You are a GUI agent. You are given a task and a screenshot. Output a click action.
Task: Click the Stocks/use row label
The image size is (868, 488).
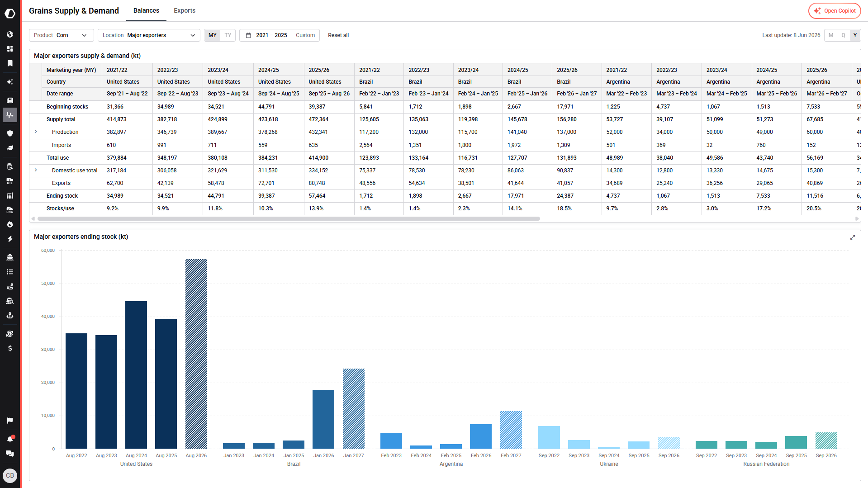(60, 208)
